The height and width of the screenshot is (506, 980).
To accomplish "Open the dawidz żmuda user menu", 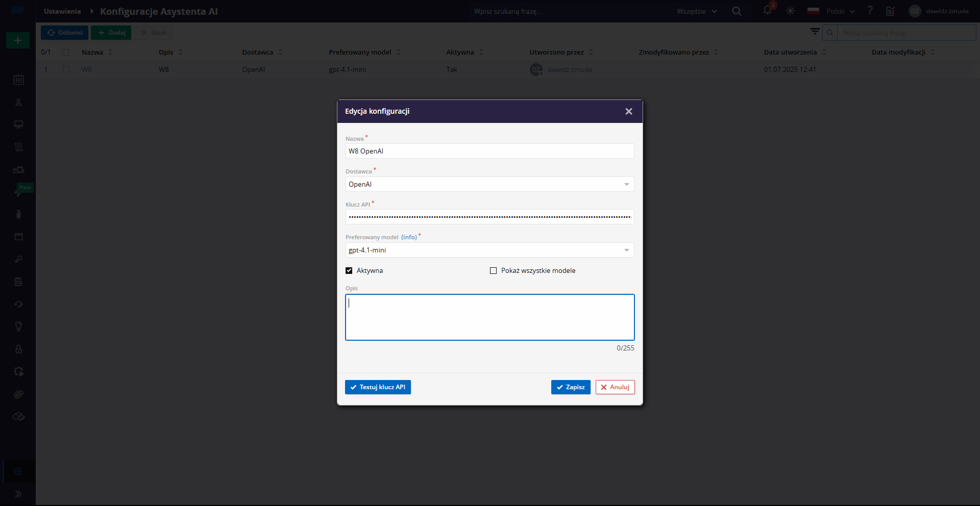I will coord(939,11).
